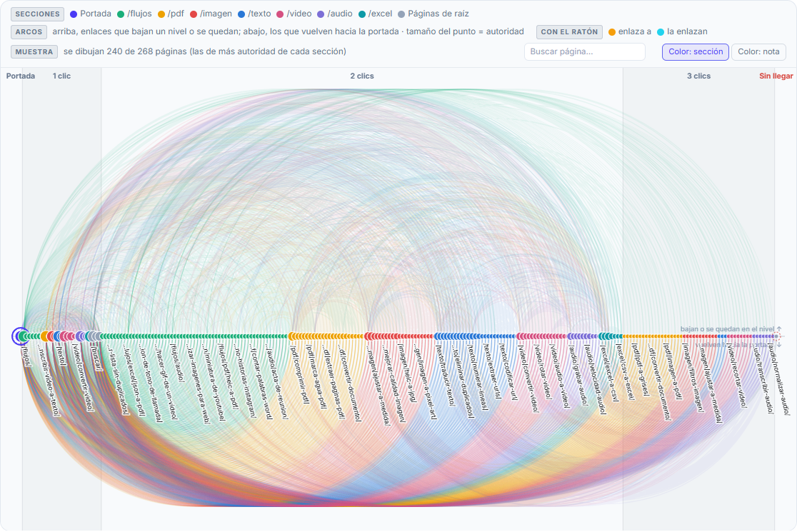Click the "/audio/grabar-audio/" node label
The width and height of the screenshot is (797, 532).
click(578, 375)
